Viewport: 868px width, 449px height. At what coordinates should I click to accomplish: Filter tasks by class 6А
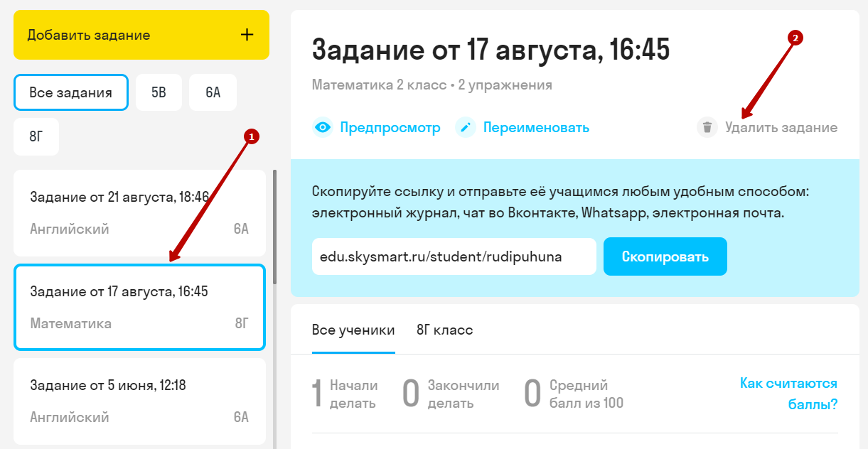pyautogui.click(x=213, y=92)
